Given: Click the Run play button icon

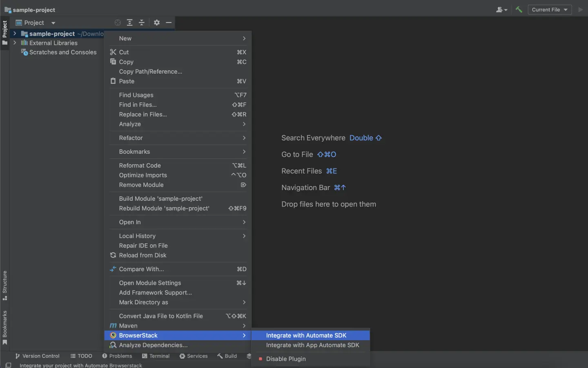Looking at the screenshot, I should tap(580, 9).
